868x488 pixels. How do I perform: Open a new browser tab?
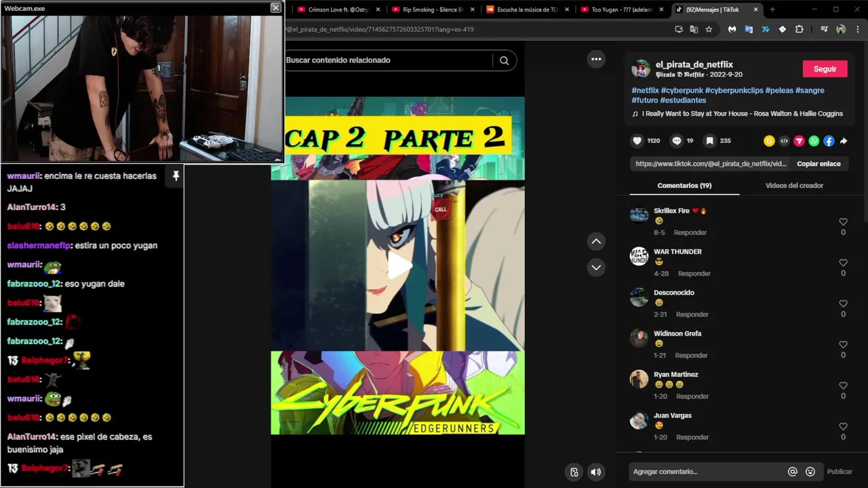[772, 9]
